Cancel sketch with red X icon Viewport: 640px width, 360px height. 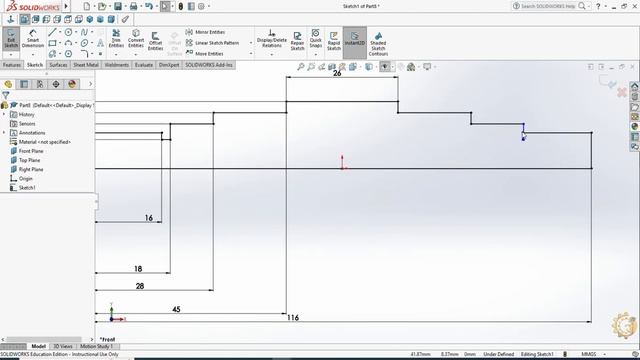[622, 92]
